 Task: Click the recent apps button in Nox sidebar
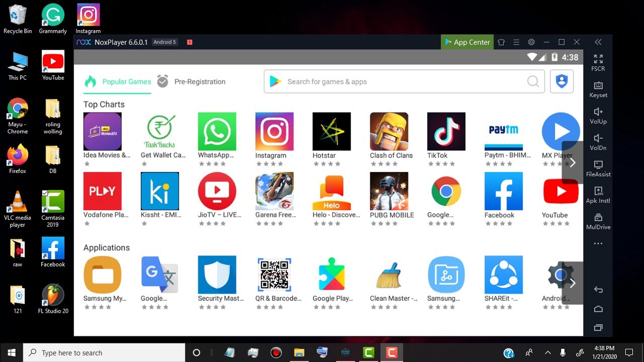pos(598,328)
